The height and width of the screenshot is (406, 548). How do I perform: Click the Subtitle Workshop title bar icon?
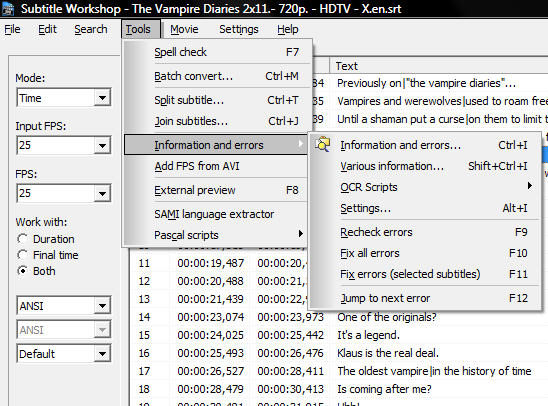coord(8,8)
